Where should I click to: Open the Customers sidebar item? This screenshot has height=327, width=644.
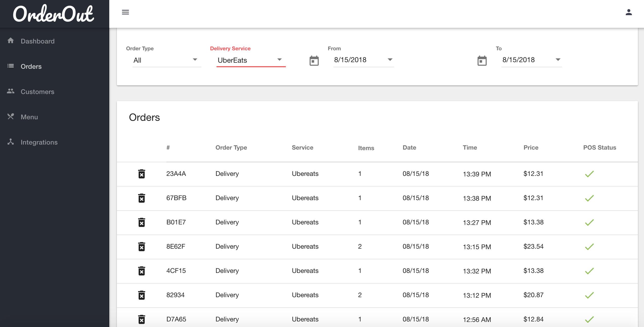click(37, 91)
